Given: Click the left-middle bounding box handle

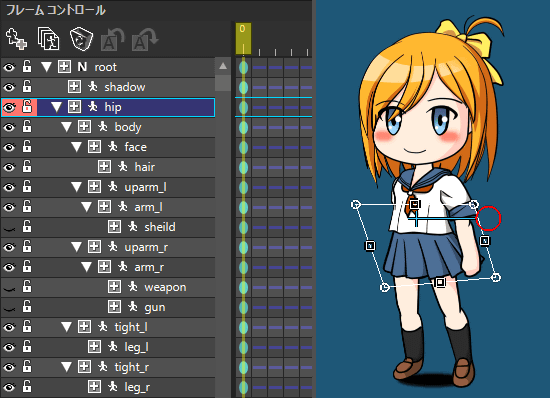Looking at the screenshot, I should pos(370,245).
